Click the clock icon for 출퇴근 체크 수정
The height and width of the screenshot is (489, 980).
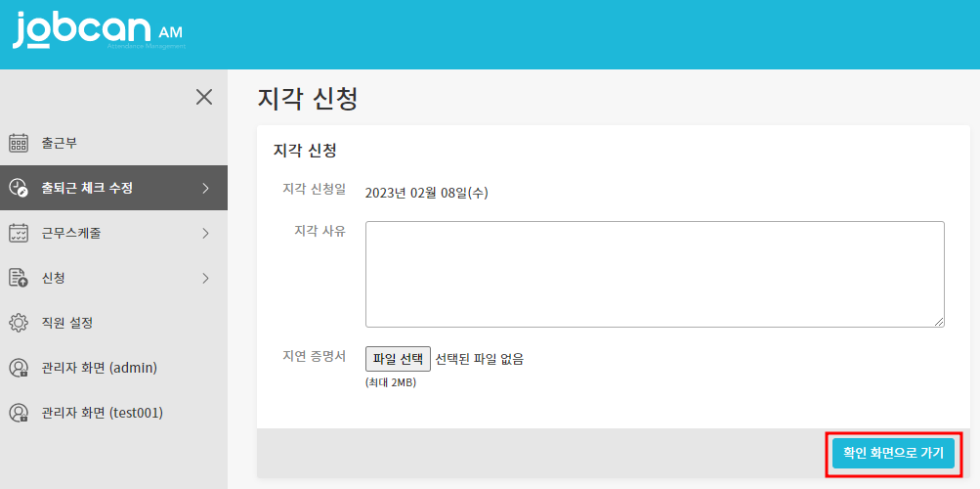[19, 188]
